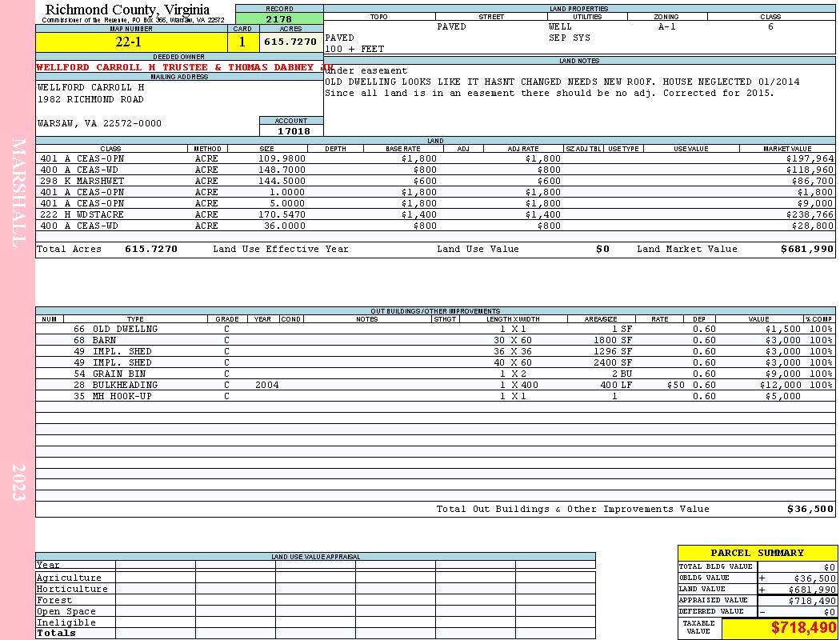Click the zoning value A-1
840x640 pixels.
coord(667,26)
